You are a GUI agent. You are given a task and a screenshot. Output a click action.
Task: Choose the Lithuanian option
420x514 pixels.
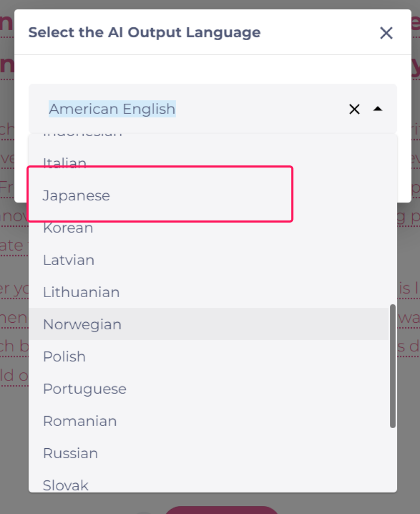click(81, 292)
